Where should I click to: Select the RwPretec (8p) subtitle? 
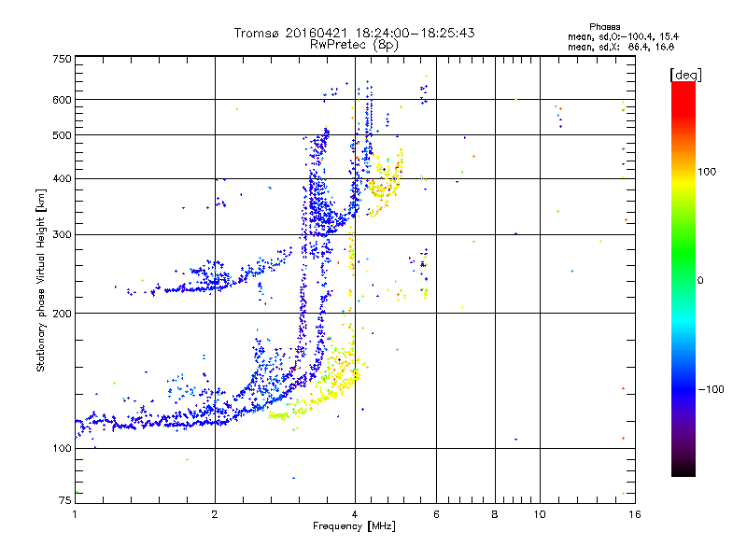[354, 45]
